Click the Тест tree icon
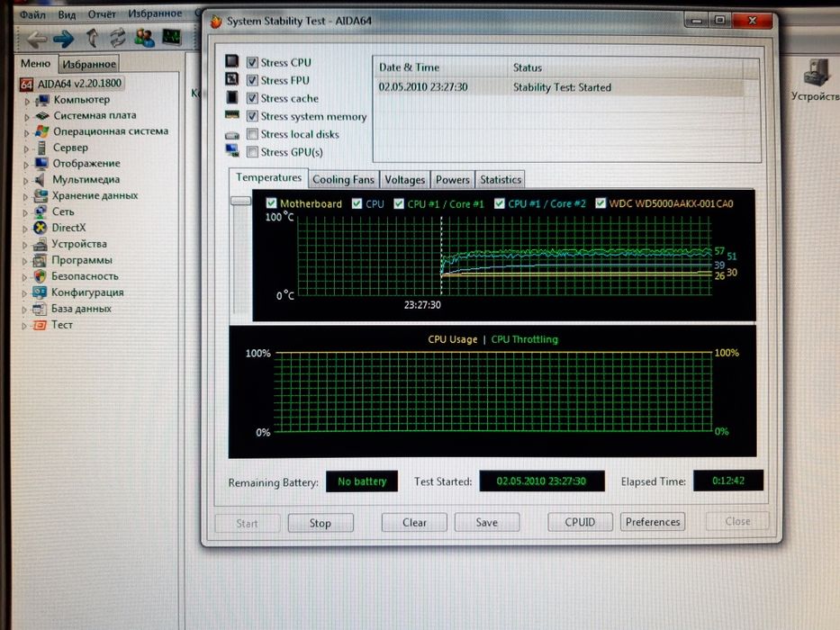The width and height of the screenshot is (840, 630). click(x=39, y=325)
